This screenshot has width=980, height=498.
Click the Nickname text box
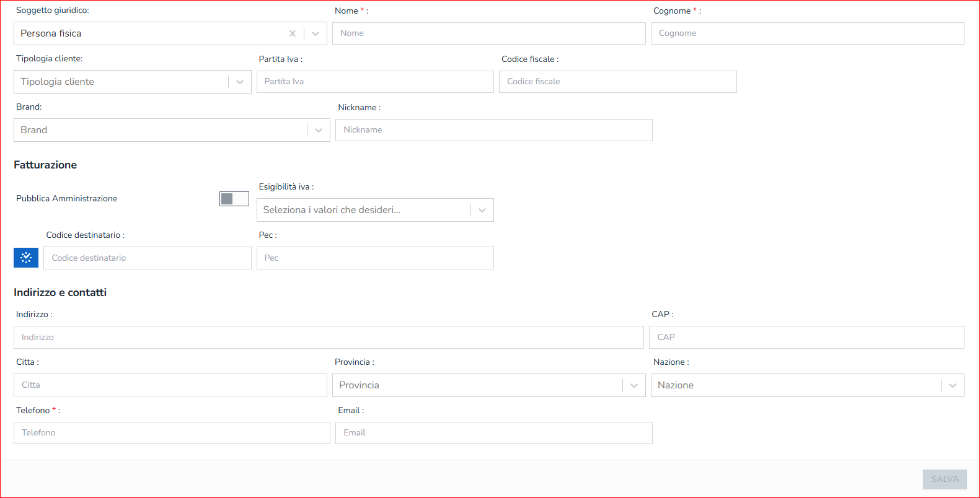pyautogui.click(x=493, y=130)
